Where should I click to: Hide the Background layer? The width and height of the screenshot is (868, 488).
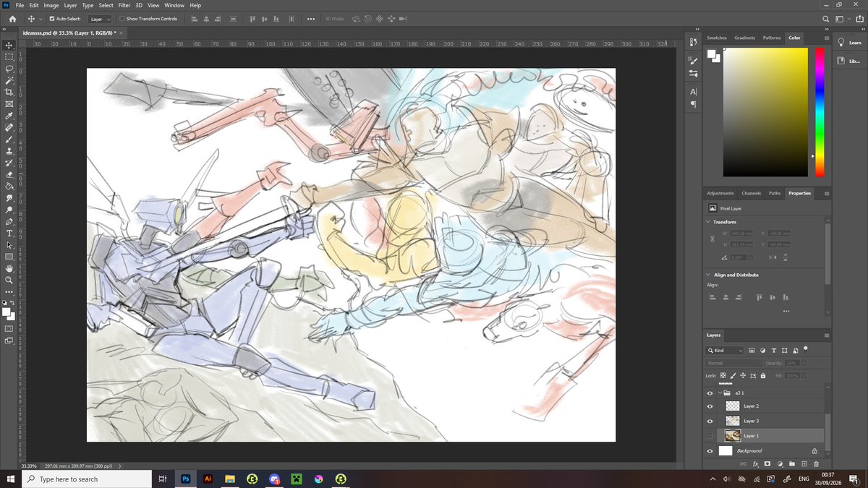710,450
